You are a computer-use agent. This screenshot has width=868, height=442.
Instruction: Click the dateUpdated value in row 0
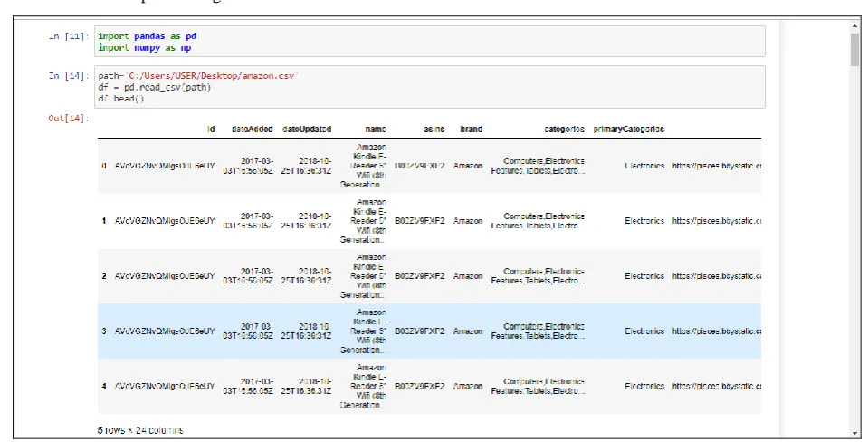(306, 166)
